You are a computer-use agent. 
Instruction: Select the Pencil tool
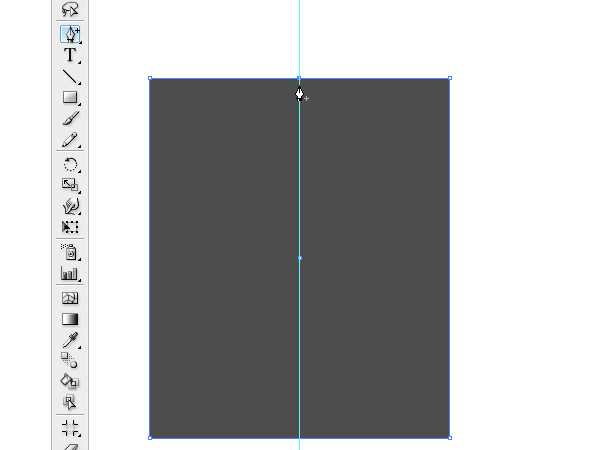(x=70, y=140)
